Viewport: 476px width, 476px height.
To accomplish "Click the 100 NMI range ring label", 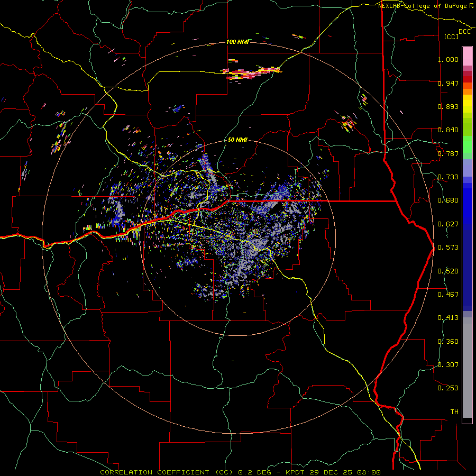I will (237, 42).
